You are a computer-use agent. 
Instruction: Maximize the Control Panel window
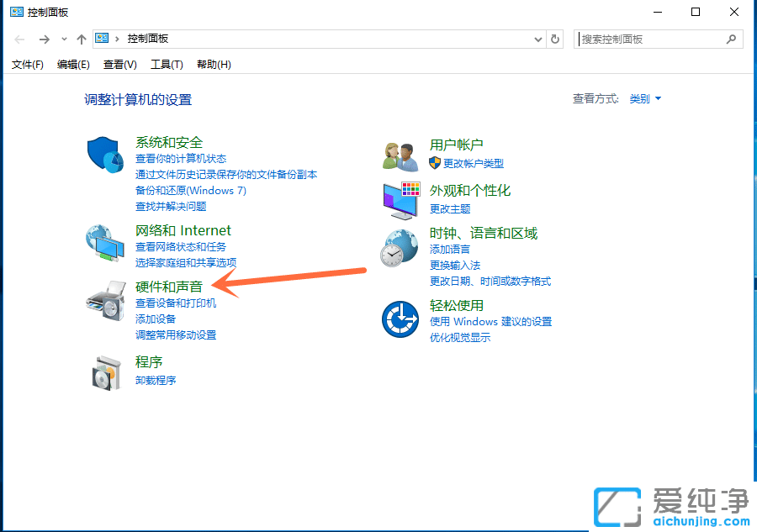click(x=696, y=12)
